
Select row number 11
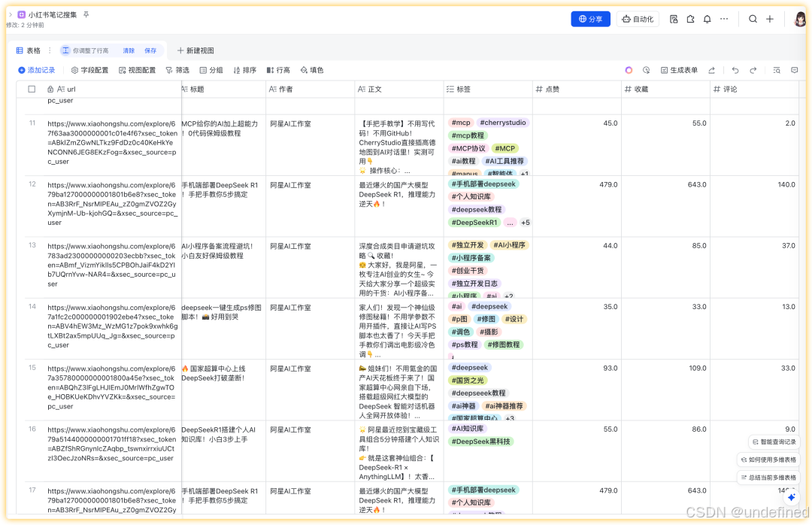pyautogui.click(x=32, y=123)
